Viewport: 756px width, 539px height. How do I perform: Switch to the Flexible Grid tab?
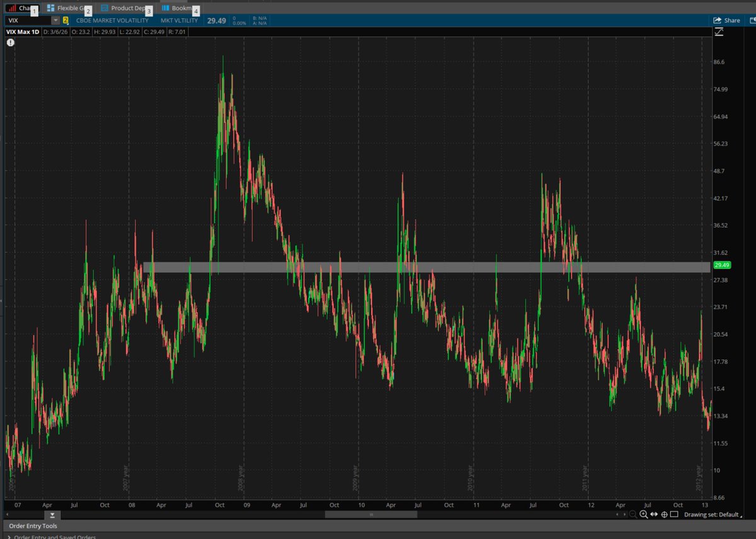click(x=69, y=8)
